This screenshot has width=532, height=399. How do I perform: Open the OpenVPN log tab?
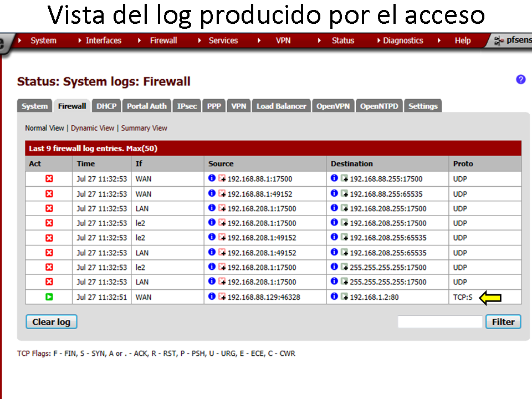pyautogui.click(x=333, y=106)
